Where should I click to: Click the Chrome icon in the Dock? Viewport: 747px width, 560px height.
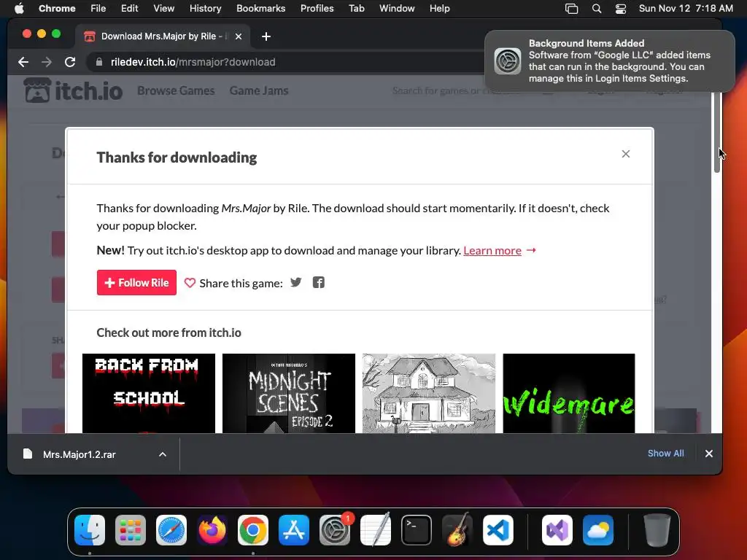pos(253,530)
